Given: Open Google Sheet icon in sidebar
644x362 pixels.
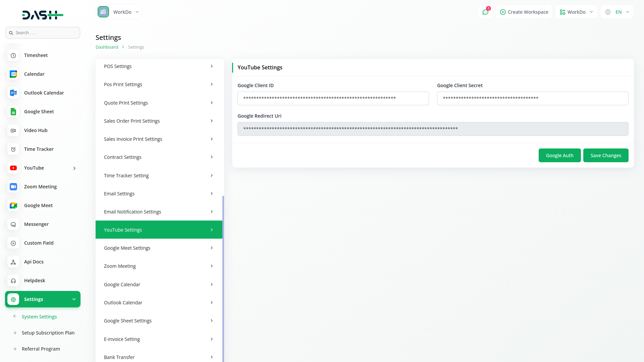Looking at the screenshot, I should pyautogui.click(x=13, y=112).
